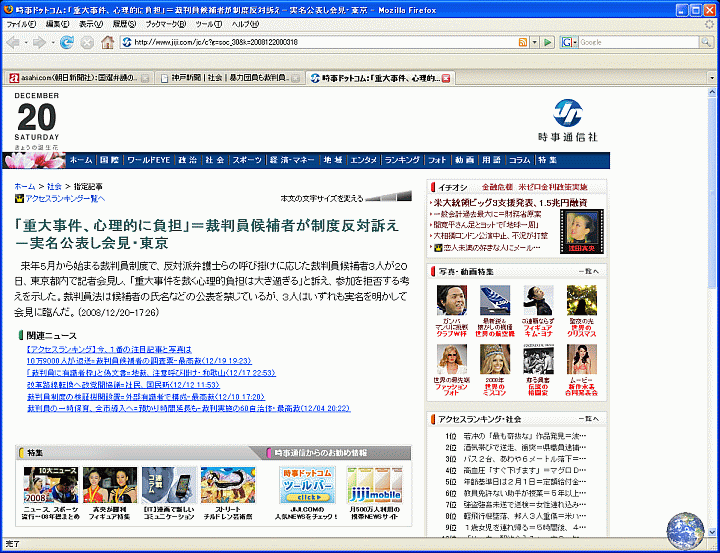
Task: Open the URL history dropdown arrow
Action: (535, 42)
